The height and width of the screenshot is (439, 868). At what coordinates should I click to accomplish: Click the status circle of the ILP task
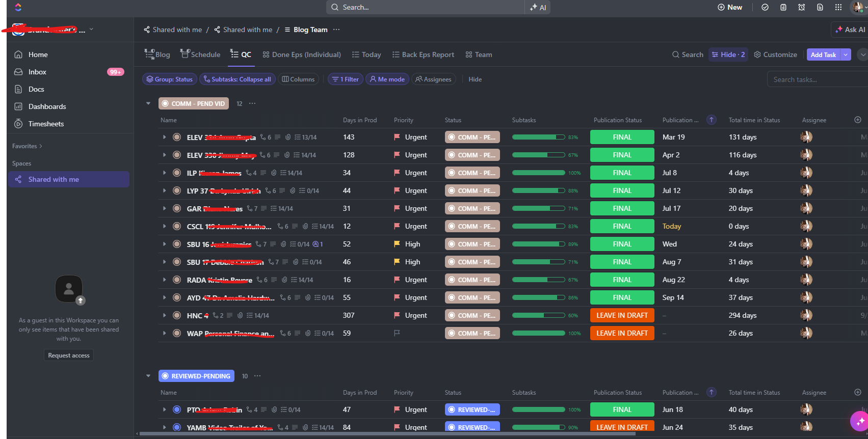pyautogui.click(x=177, y=173)
